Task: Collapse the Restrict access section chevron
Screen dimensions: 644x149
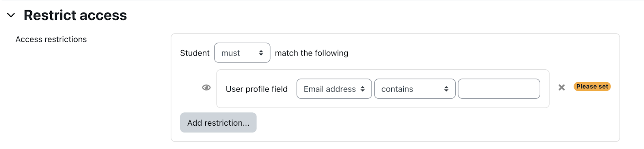Action: 11,15
